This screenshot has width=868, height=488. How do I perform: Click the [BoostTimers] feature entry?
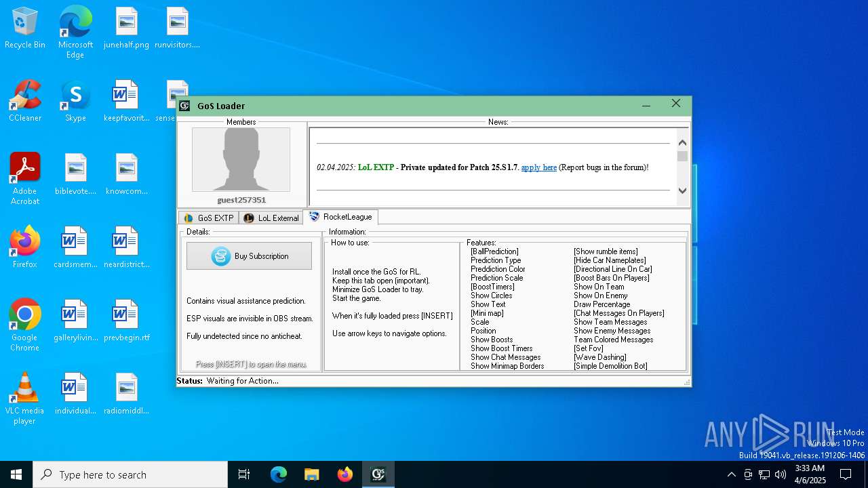[x=492, y=287]
